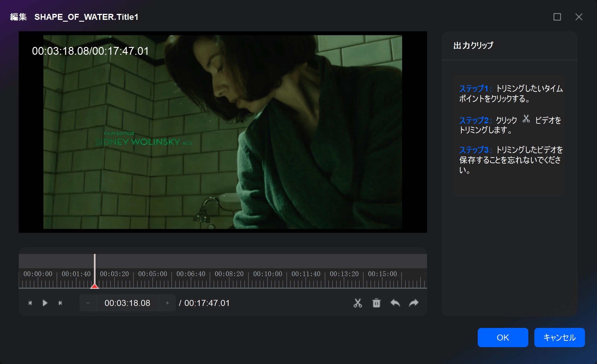The image size is (597, 364).
Task: Click the 出力クリップ panel header
Action: 473,45
